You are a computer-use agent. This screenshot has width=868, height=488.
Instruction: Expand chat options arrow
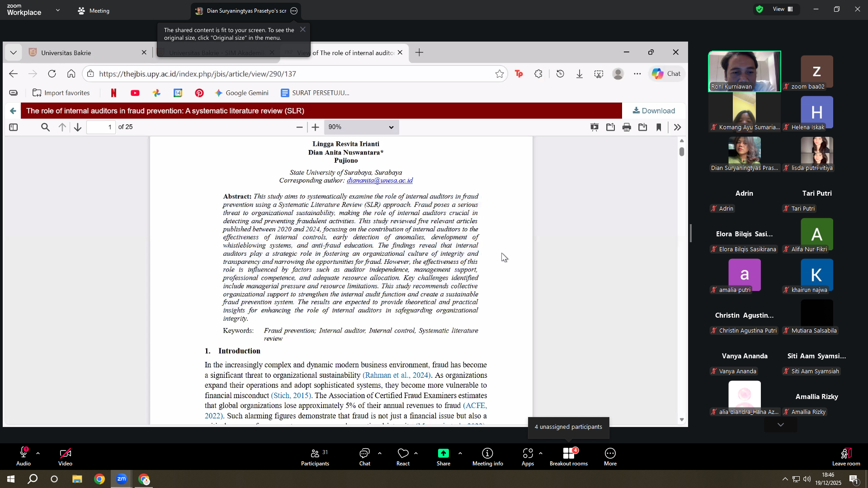[x=380, y=453]
